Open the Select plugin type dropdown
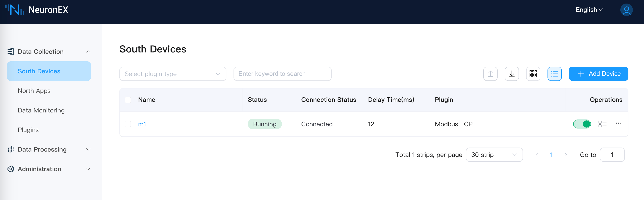This screenshot has height=200, width=644. tap(172, 74)
